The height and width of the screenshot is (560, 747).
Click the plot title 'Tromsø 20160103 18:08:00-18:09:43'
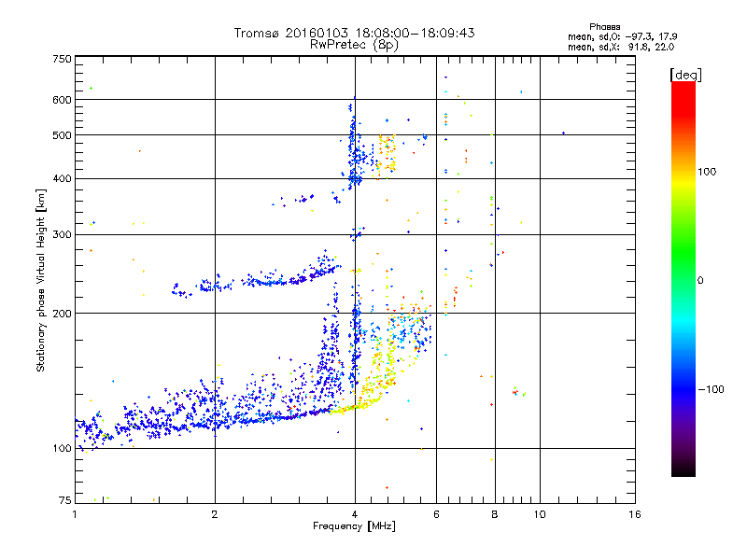pos(354,33)
